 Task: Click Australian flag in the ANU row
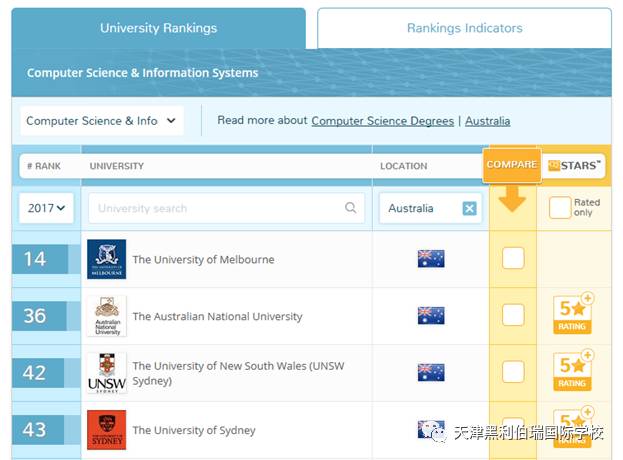(x=431, y=315)
